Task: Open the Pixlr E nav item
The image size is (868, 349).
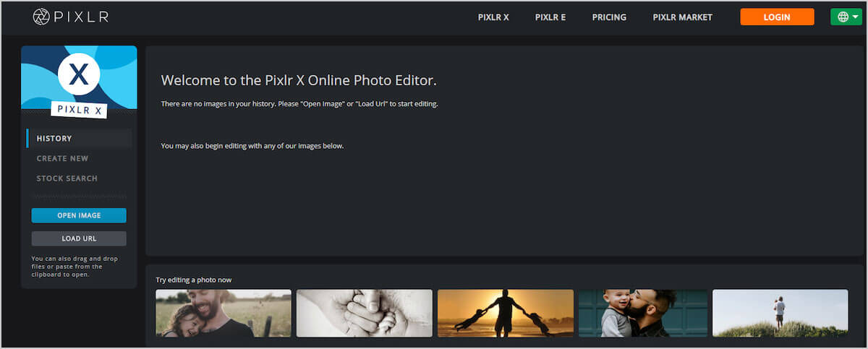Action: [x=550, y=17]
